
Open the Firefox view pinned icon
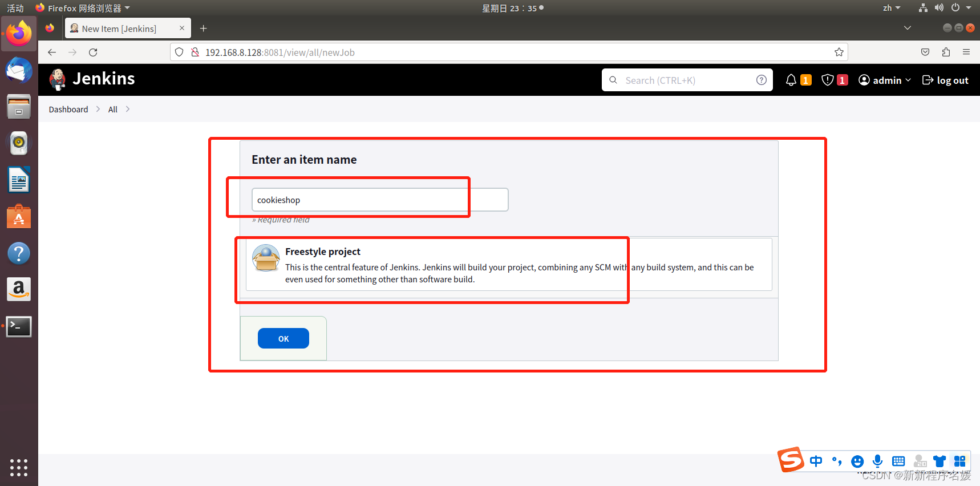click(x=50, y=28)
